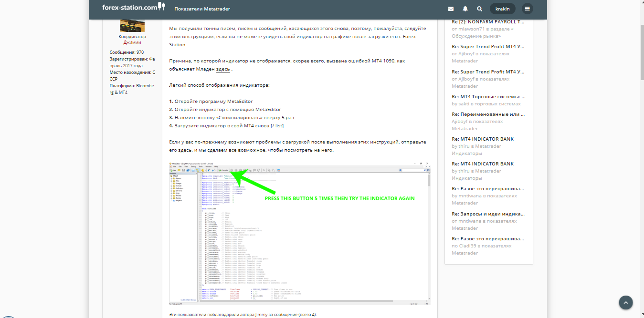This screenshot has width=644, height=318.
Task: Open the MT4 Торговые системы post
Action: tap(488, 96)
